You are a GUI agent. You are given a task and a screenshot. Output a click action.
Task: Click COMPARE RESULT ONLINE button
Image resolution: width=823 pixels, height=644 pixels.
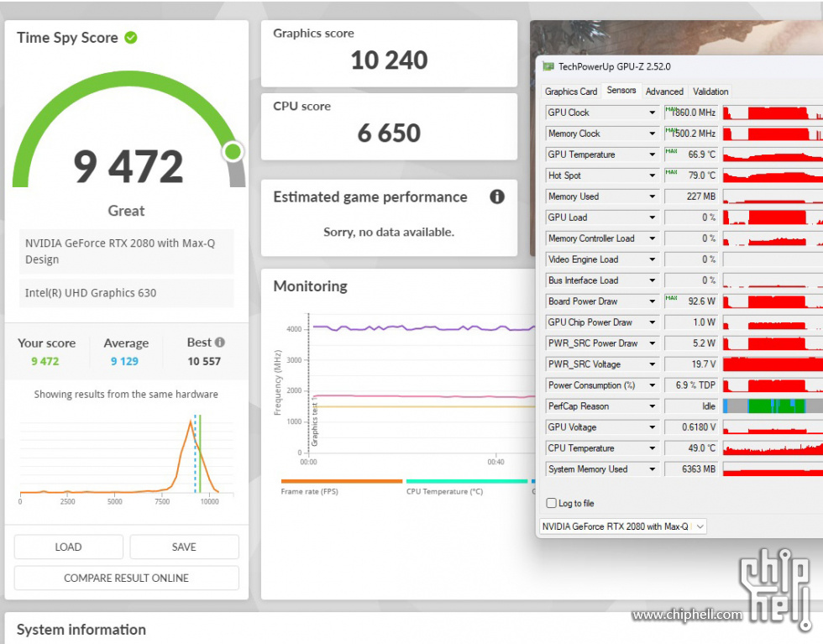point(127,578)
